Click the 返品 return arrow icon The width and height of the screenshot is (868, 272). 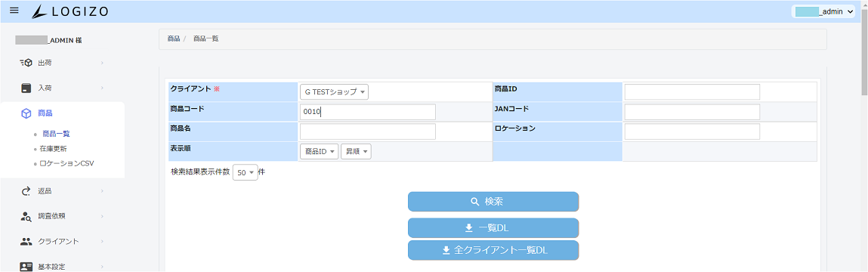pyautogui.click(x=26, y=191)
